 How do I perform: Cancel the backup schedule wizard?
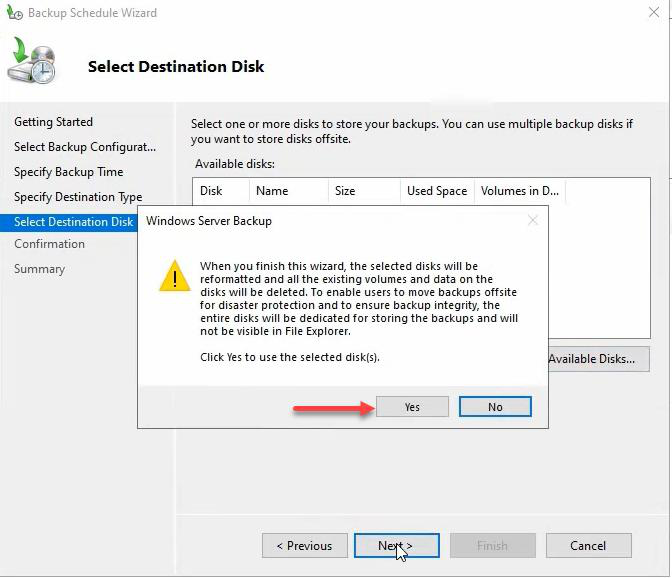pos(588,545)
